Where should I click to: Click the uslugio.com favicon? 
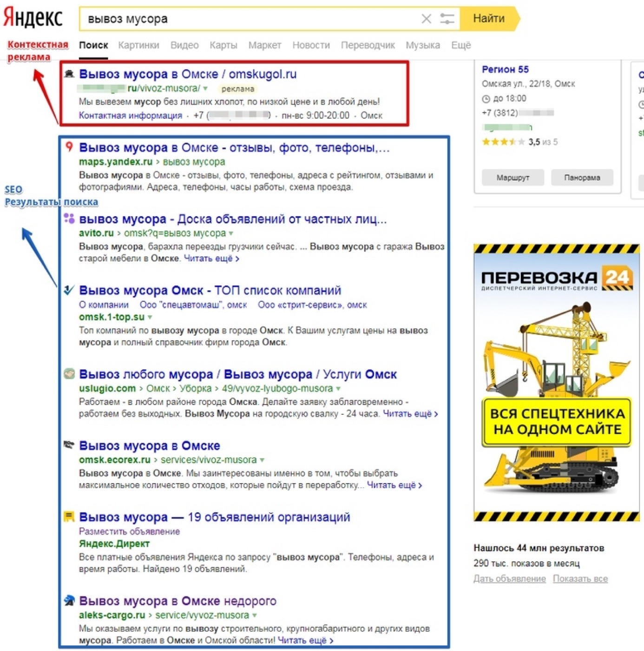click(x=69, y=374)
